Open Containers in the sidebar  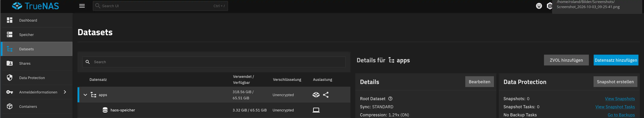(x=37, y=106)
